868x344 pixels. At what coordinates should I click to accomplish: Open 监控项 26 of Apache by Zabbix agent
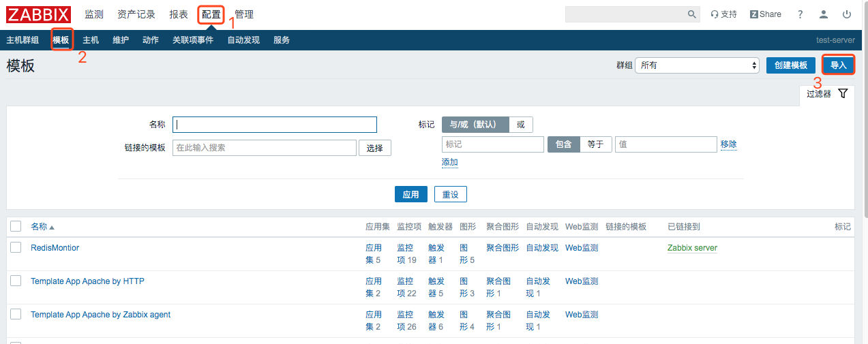point(406,320)
